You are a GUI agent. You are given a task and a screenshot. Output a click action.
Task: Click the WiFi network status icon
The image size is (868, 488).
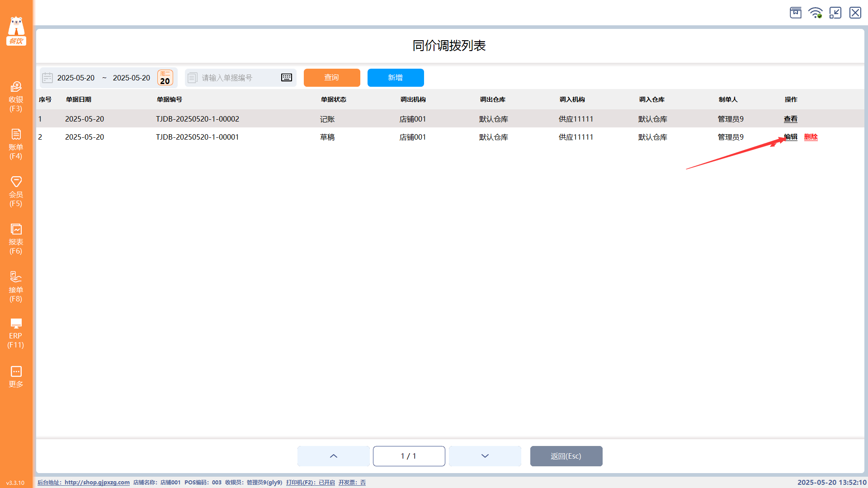click(x=816, y=13)
